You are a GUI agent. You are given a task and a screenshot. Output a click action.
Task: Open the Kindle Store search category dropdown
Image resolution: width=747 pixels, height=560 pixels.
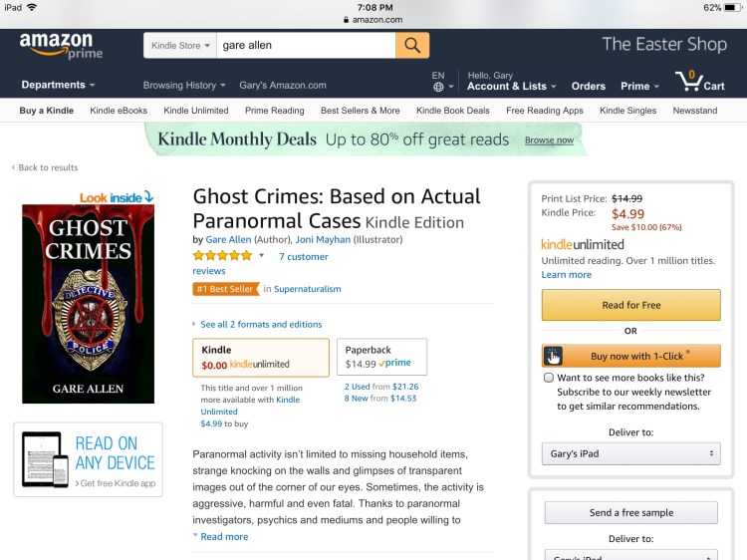[180, 45]
